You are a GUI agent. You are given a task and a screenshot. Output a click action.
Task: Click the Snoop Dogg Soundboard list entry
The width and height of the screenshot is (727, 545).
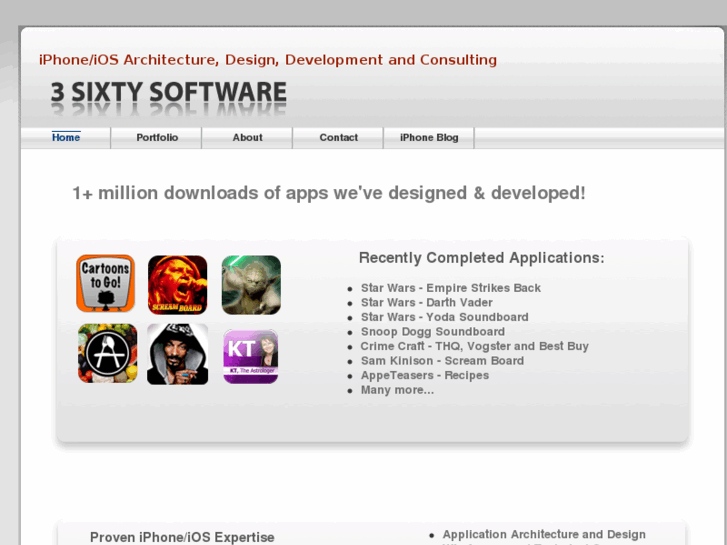coord(432,332)
